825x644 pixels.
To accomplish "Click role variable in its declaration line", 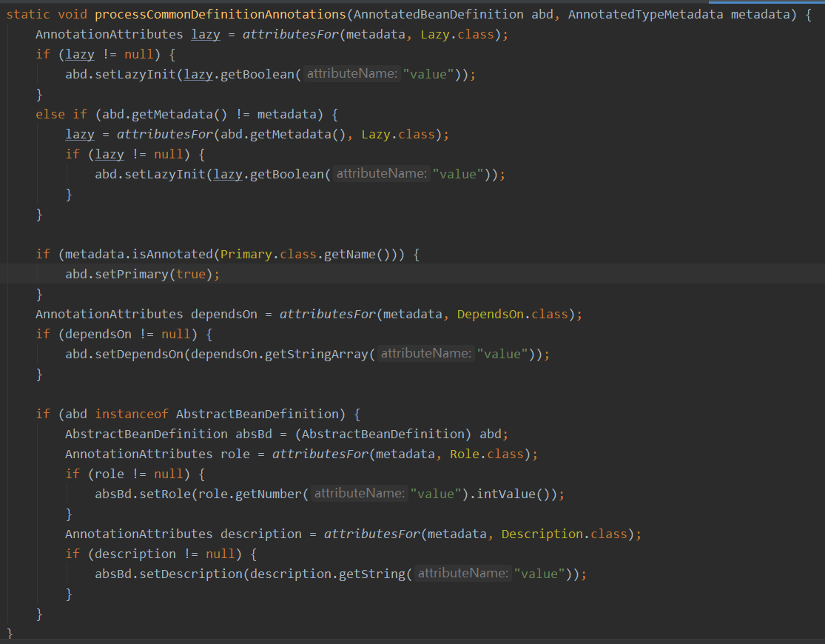I will 235,455.
